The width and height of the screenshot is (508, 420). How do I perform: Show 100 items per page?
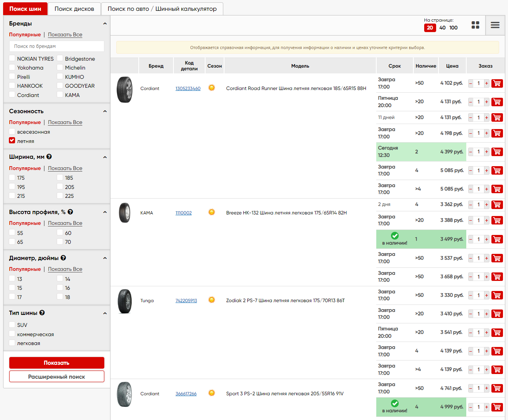tap(454, 27)
